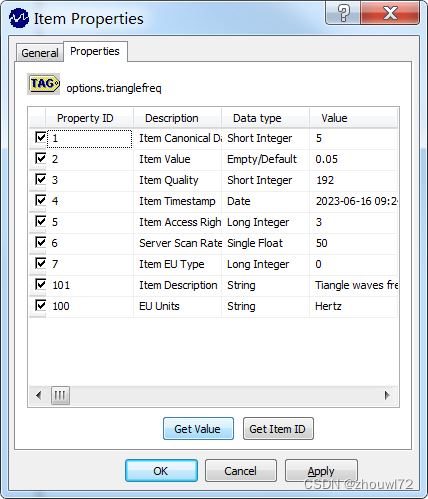The image size is (428, 499).
Task: Close the Item Properties dialog
Action: [x=390, y=13]
